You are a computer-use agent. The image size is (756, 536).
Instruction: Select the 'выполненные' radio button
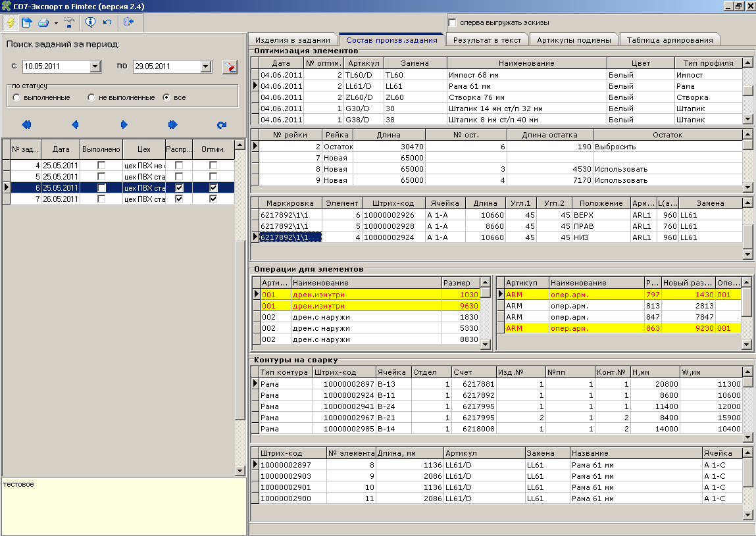click(x=16, y=97)
